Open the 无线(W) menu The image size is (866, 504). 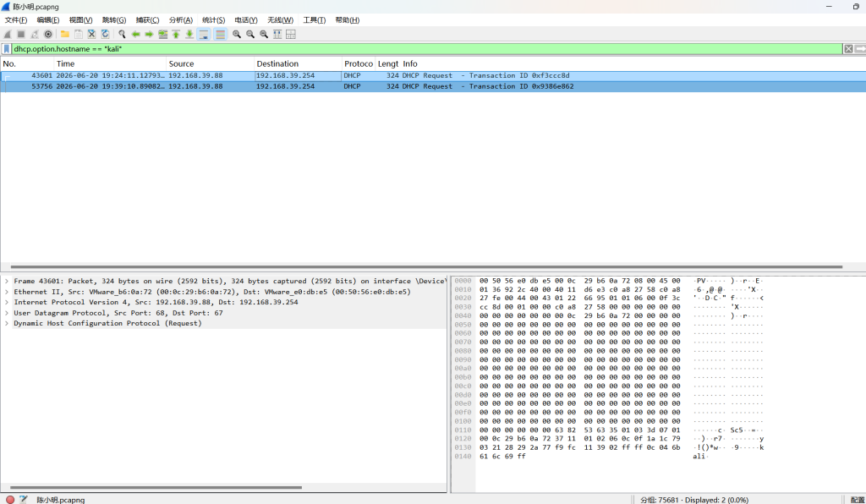pos(280,20)
